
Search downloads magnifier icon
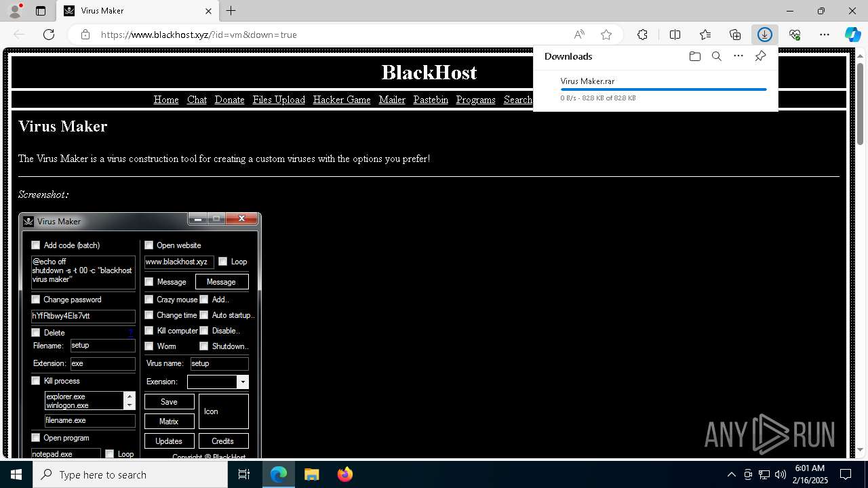point(717,56)
